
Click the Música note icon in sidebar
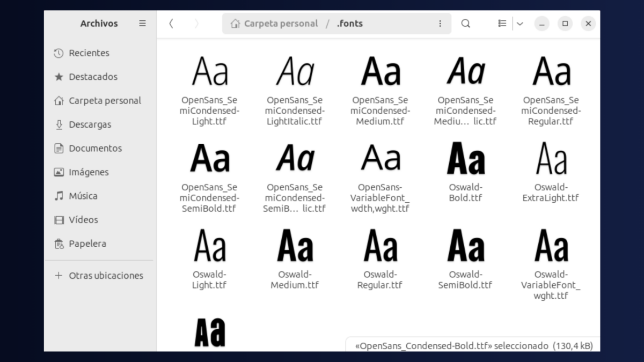[58, 196]
